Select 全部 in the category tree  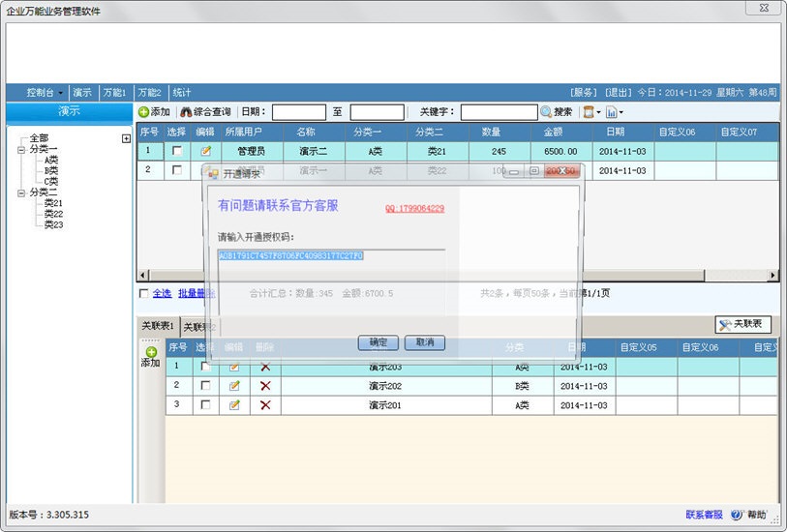[39, 138]
